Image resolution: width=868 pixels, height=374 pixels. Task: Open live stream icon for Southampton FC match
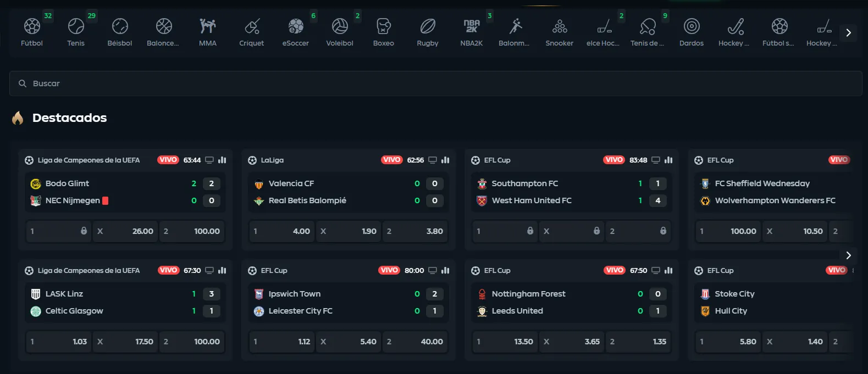click(656, 160)
